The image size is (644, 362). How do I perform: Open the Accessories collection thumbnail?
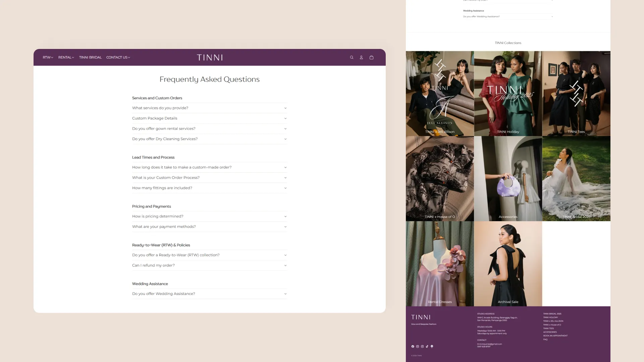point(508,178)
